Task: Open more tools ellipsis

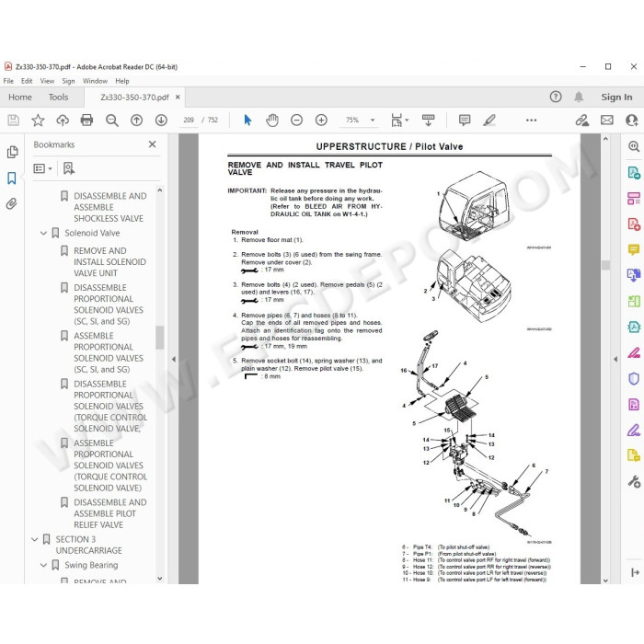Action: tap(531, 120)
